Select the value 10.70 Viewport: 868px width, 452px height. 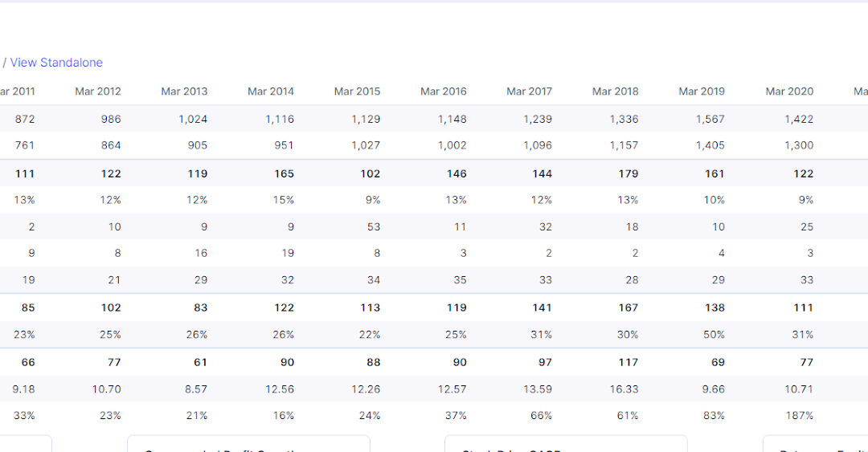[107, 389]
